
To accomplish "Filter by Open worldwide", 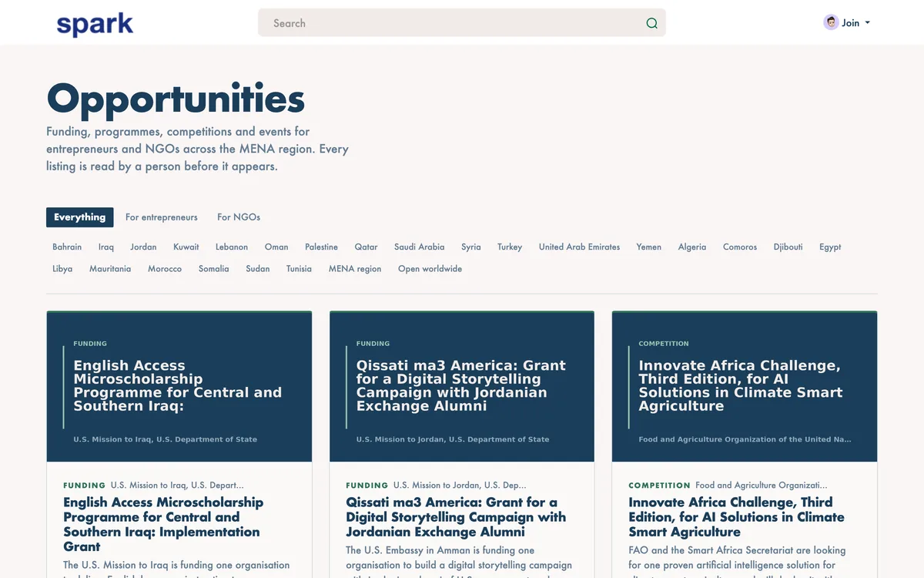I will click(x=430, y=269).
